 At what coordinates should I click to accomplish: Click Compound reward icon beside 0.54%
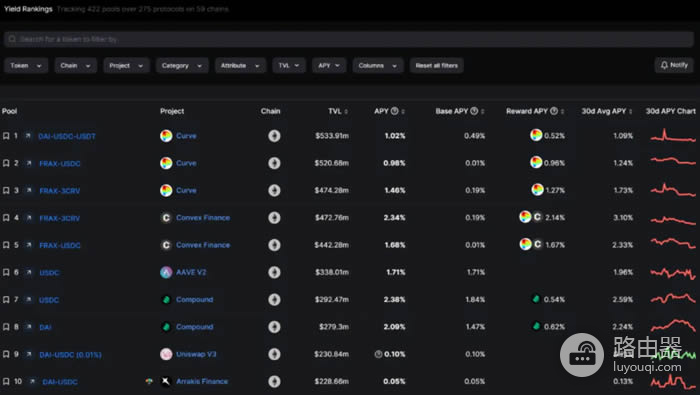click(x=536, y=299)
